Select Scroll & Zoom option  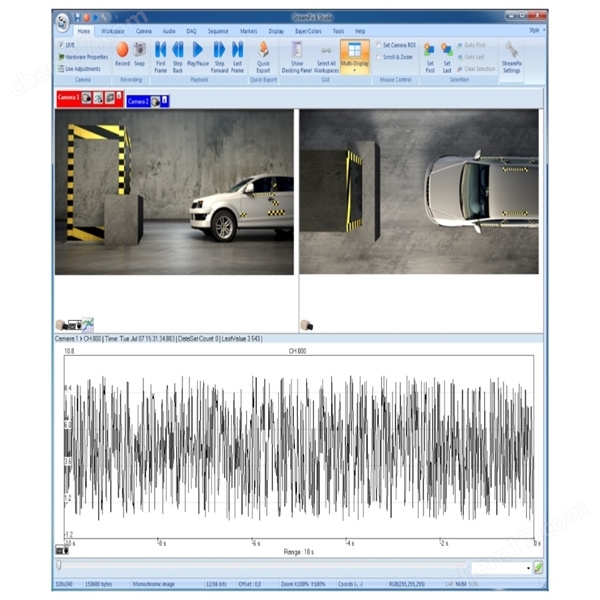[394, 57]
